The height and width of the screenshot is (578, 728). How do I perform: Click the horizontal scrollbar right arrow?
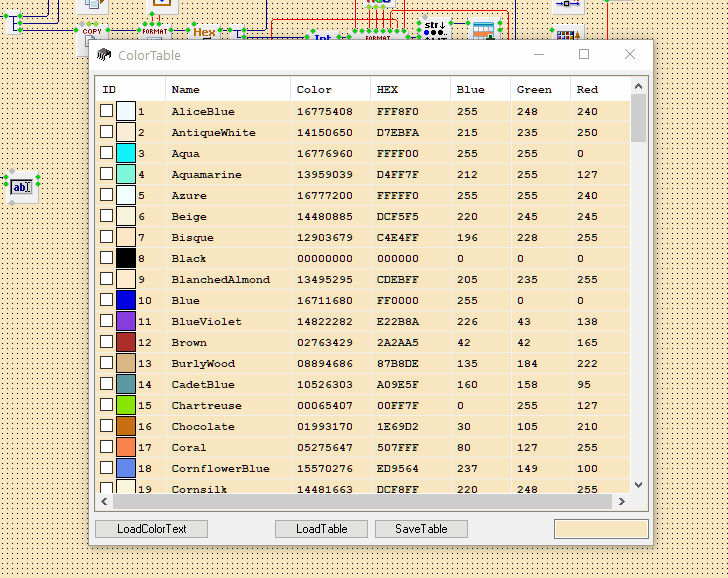coord(622,502)
